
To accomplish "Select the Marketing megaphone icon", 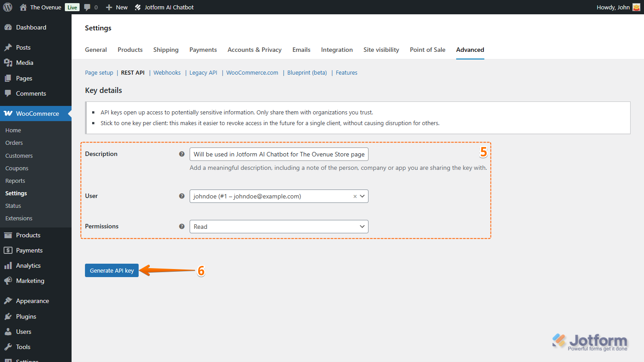I will [9, 281].
